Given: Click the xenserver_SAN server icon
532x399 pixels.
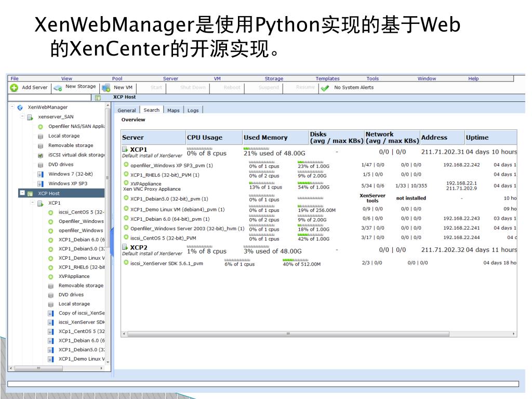Looking at the screenshot, I should click(30, 117).
